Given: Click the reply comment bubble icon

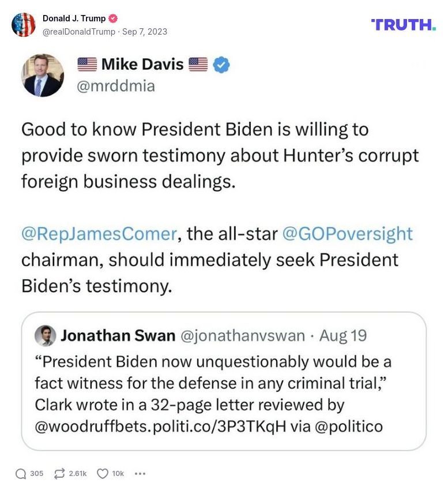Looking at the screenshot, I should [21, 474].
